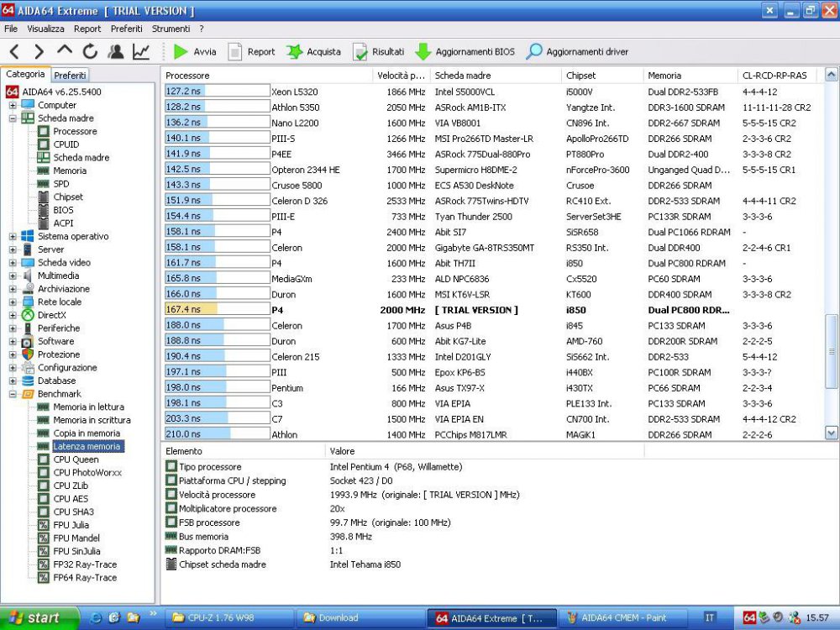Click the Avvia green play button
Viewport: 840px width, 630px height.
[181, 52]
